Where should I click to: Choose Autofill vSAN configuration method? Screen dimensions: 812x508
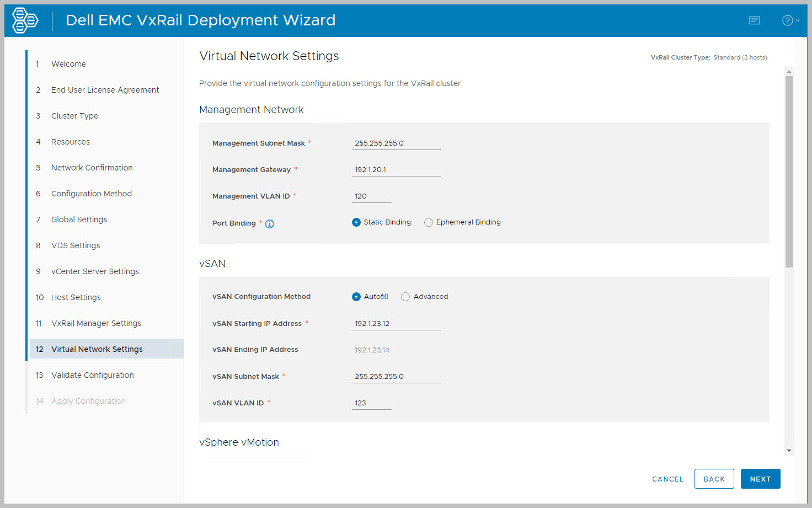click(356, 297)
